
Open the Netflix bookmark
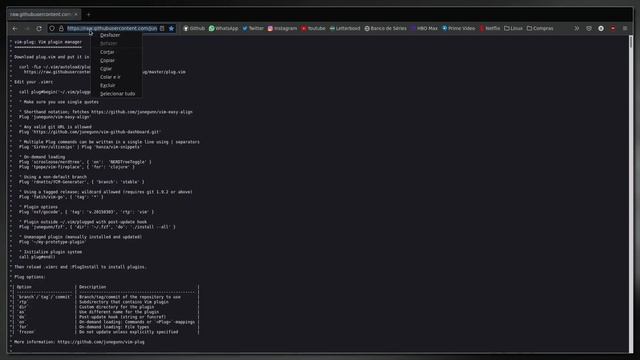tap(490, 29)
